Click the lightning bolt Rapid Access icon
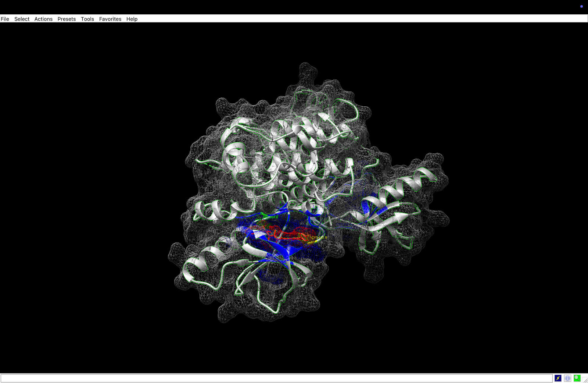 pos(558,378)
